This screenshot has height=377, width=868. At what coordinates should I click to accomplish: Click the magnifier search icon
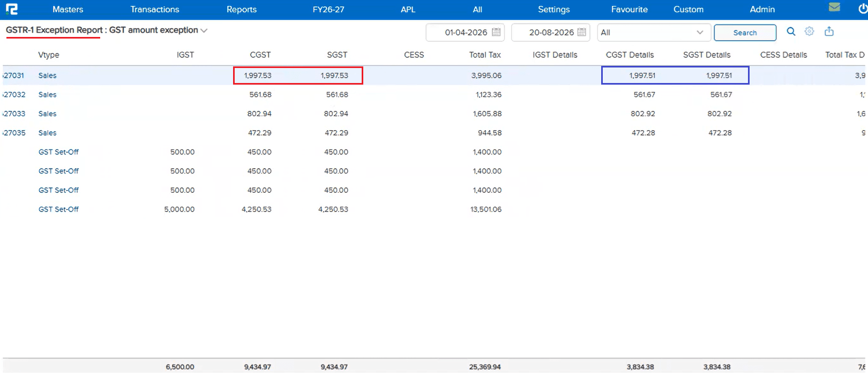pos(791,32)
